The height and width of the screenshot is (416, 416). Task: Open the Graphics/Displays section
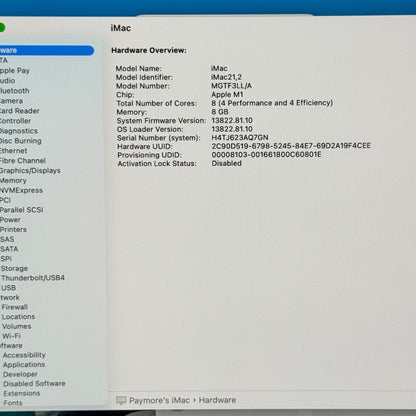(x=30, y=171)
